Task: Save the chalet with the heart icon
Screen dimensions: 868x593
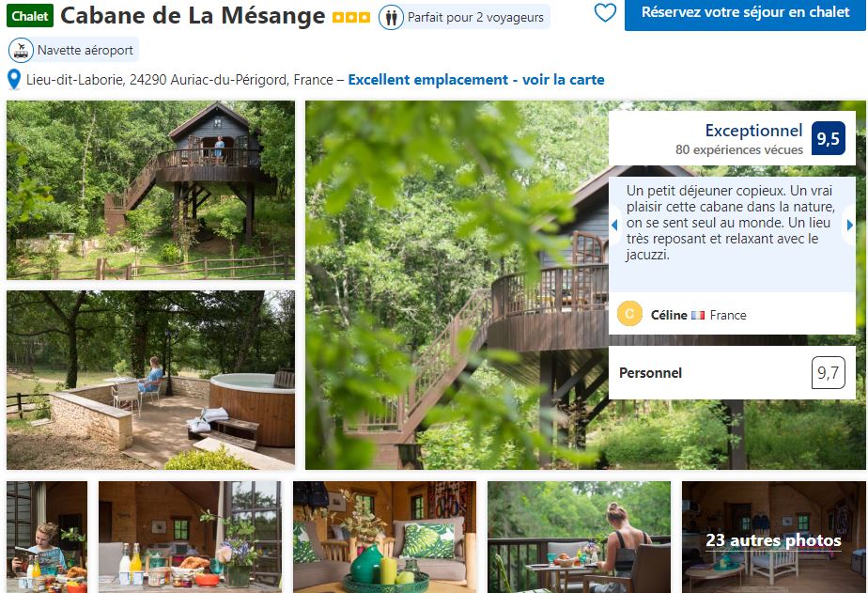Action: pyautogui.click(x=605, y=13)
